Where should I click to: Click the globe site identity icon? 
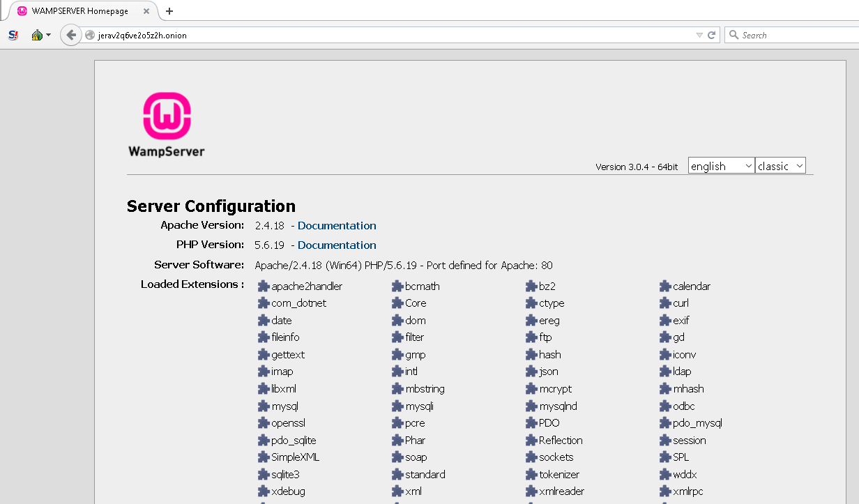[x=89, y=35]
